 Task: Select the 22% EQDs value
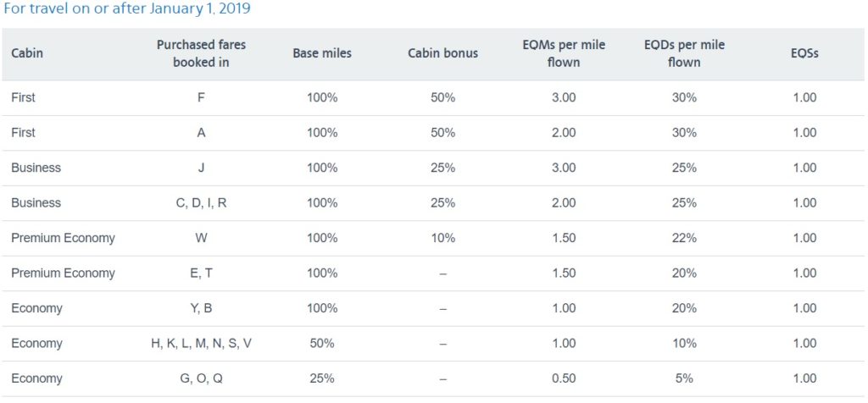click(x=684, y=238)
